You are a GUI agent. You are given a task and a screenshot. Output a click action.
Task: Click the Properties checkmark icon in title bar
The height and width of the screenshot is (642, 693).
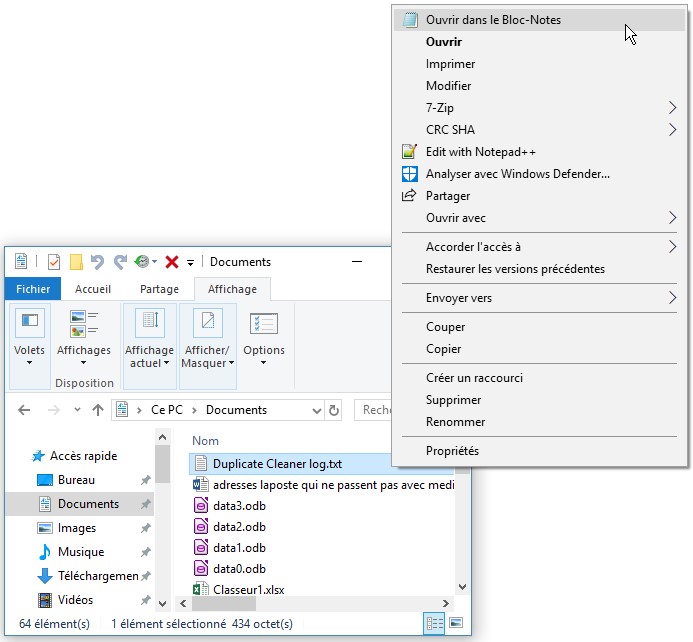pyautogui.click(x=54, y=262)
